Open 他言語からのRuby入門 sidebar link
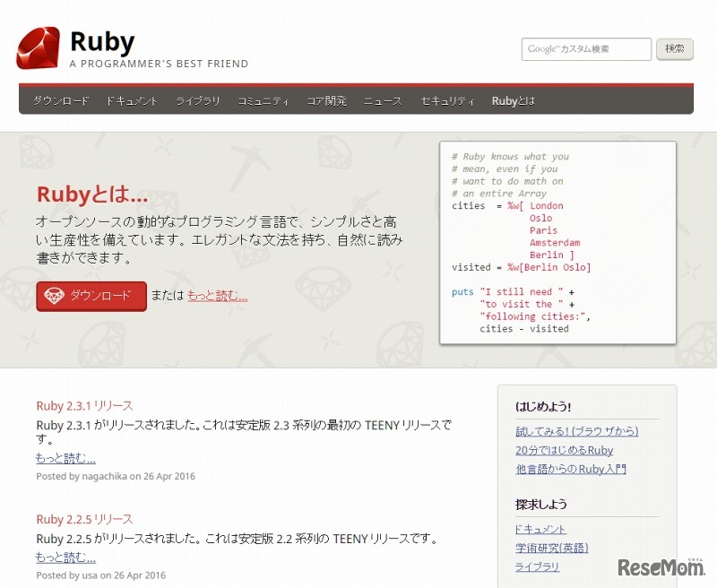The width and height of the screenshot is (717, 588). [571, 469]
